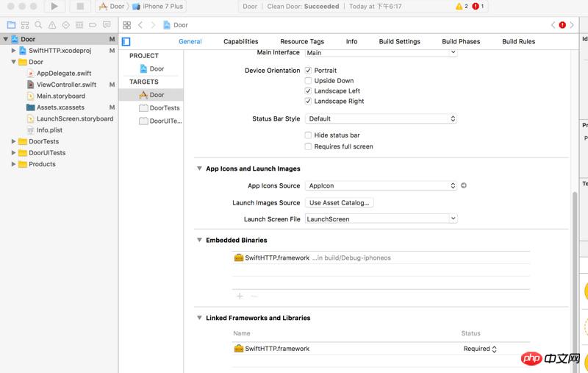Toggle the targets list sidebar icon
The width and height of the screenshot is (588, 373).
pyautogui.click(x=126, y=42)
